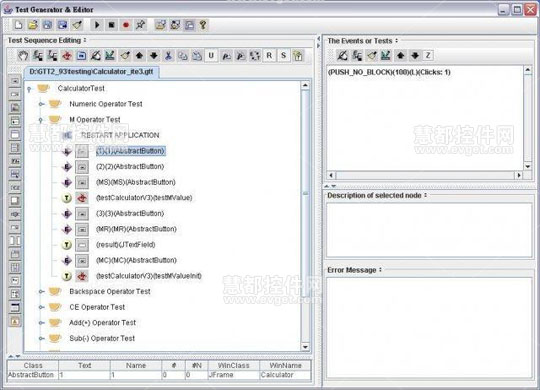
Task: Click the New file icon in main toolbar
Action: (x=18, y=25)
